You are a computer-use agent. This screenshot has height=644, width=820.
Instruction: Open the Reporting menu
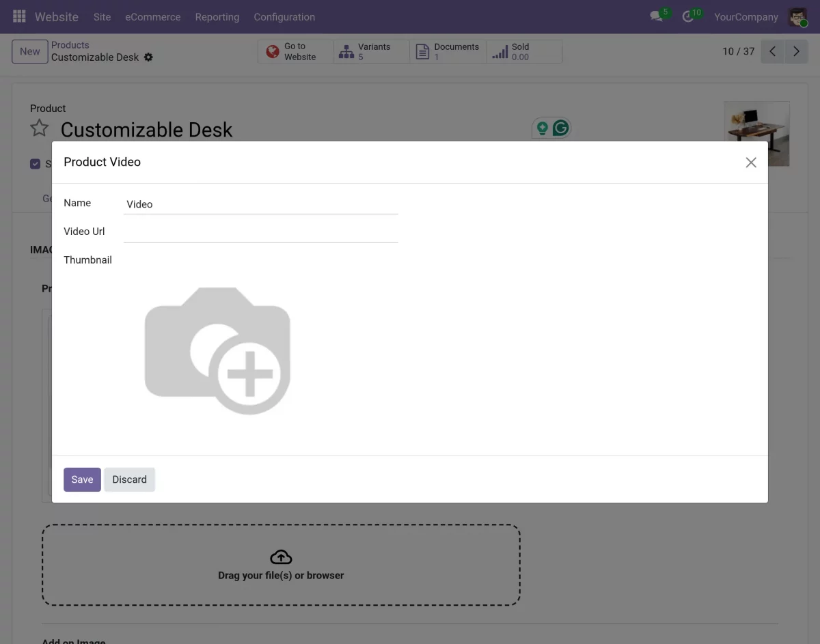(217, 16)
